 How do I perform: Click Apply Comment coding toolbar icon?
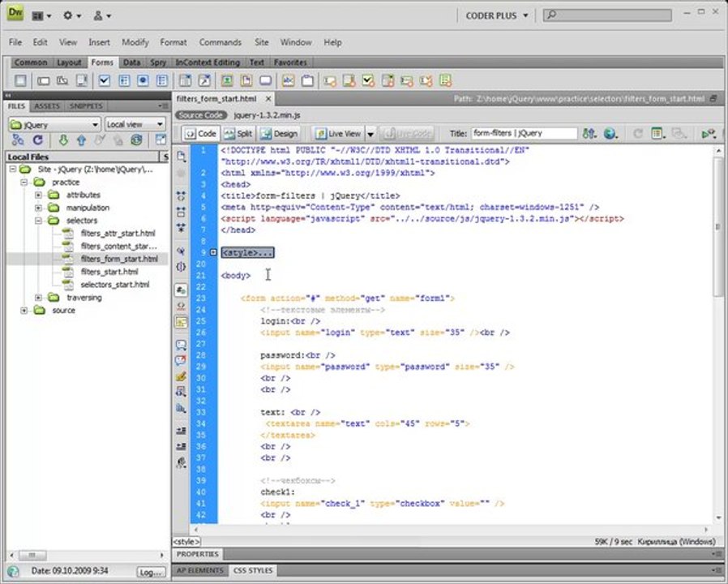pos(181,344)
